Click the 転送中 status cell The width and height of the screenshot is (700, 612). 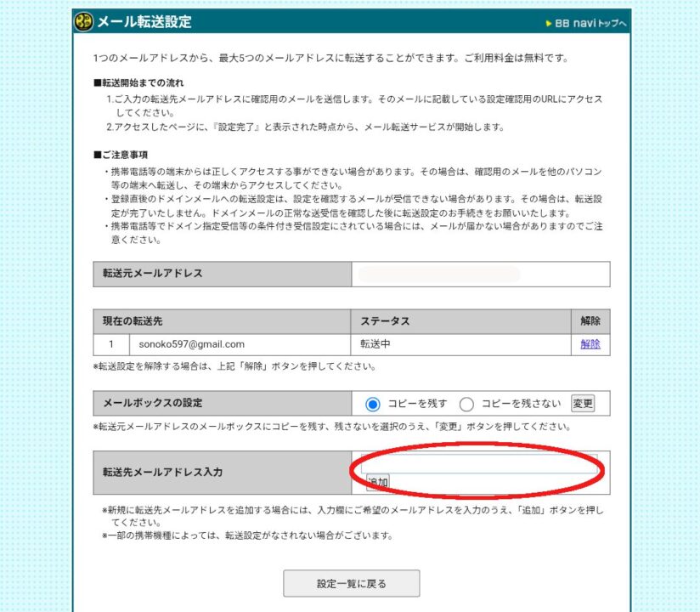460,344
